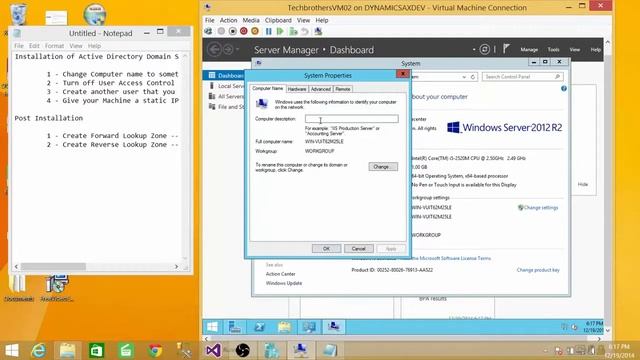The height and width of the screenshot is (360, 640).
Task: Click the Revert arrow icon in VM toolbar
Action: click(x=304, y=31)
